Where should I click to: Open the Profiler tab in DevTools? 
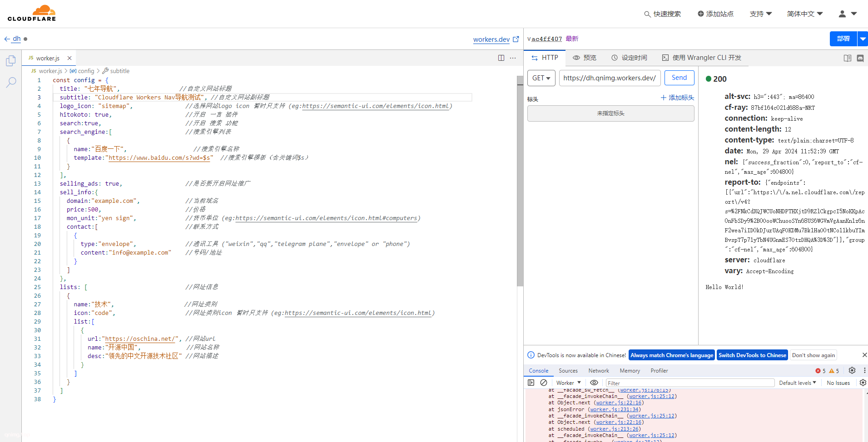(x=659, y=371)
